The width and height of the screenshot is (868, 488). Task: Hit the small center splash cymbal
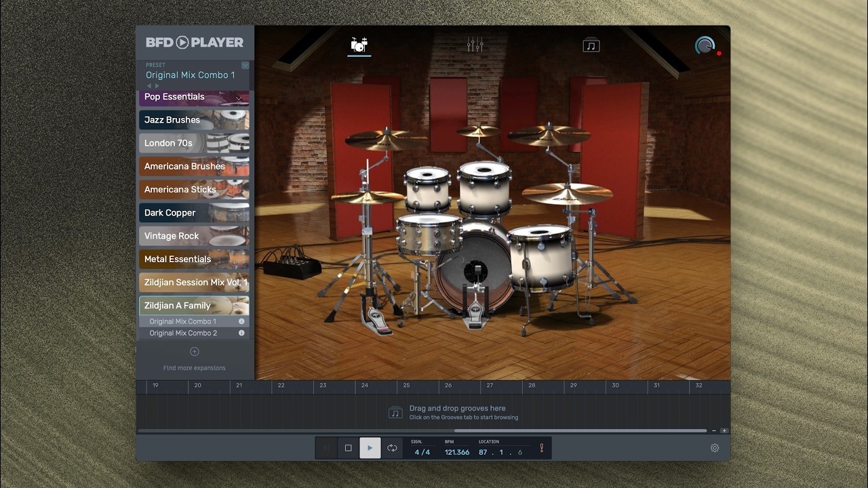478,131
